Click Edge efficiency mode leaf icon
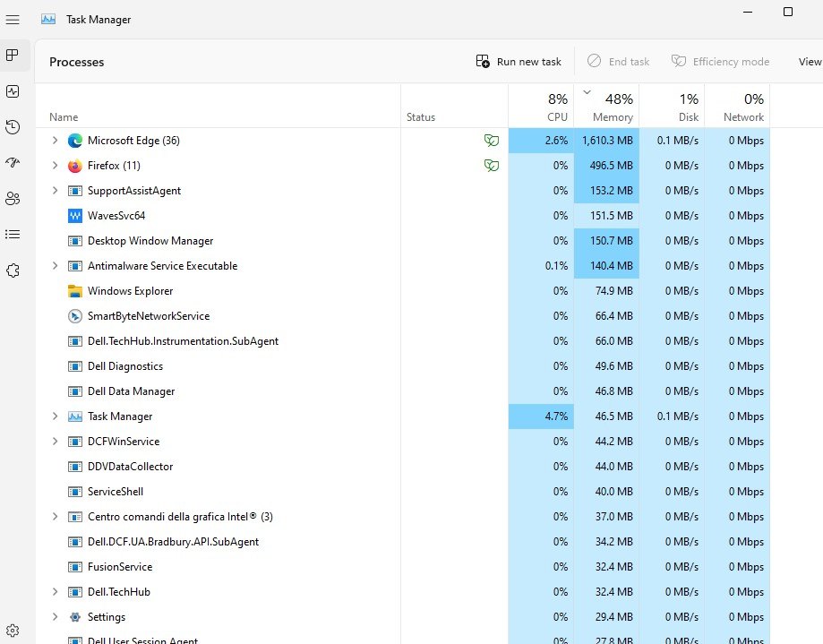The height and width of the screenshot is (644, 823). tap(492, 141)
